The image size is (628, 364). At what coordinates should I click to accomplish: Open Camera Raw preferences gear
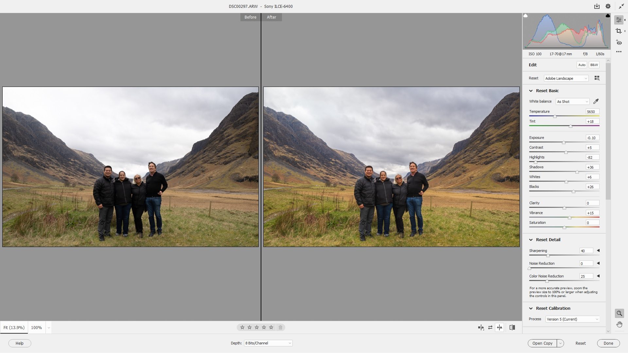point(608,6)
